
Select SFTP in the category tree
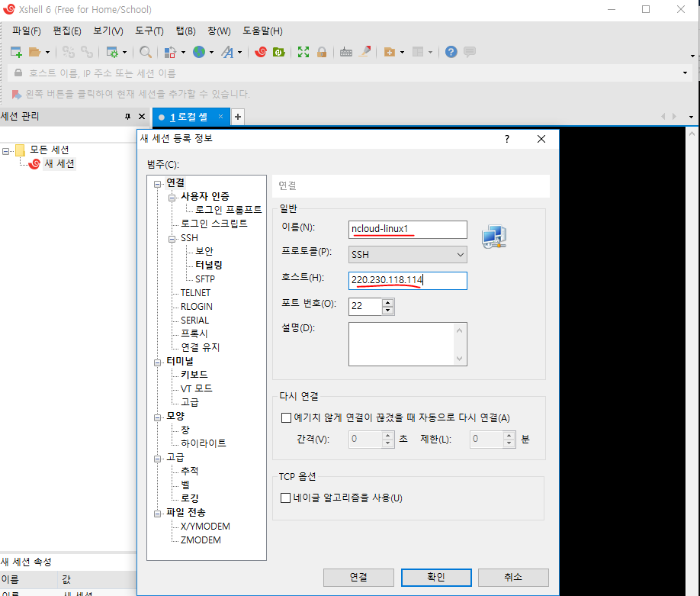pyautogui.click(x=205, y=279)
